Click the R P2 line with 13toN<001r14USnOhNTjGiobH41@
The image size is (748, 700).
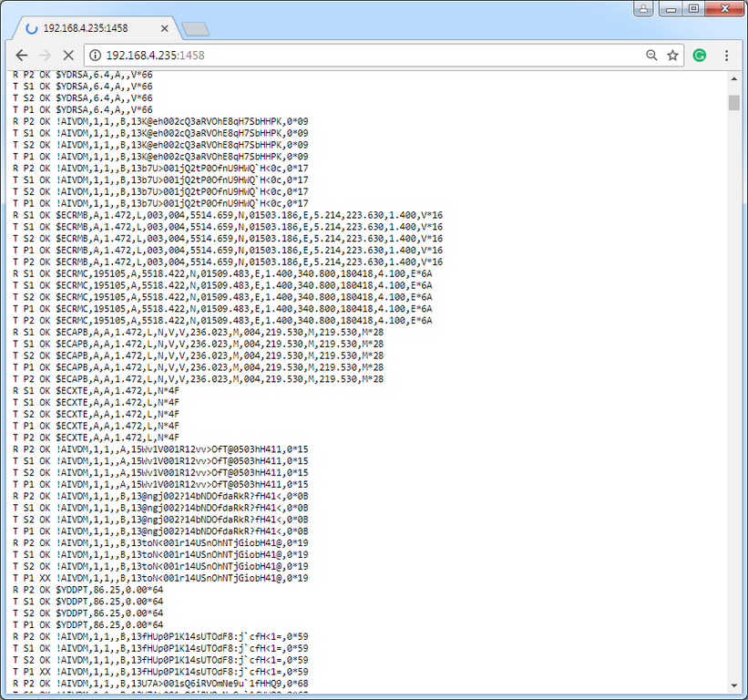click(x=160, y=542)
